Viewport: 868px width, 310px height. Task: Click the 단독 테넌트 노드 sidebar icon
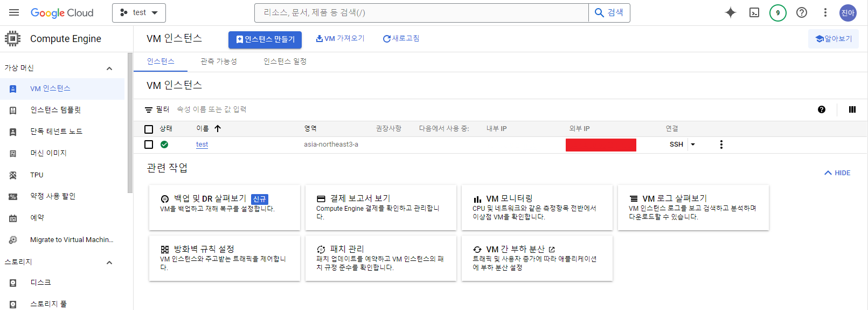click(13, 132)
